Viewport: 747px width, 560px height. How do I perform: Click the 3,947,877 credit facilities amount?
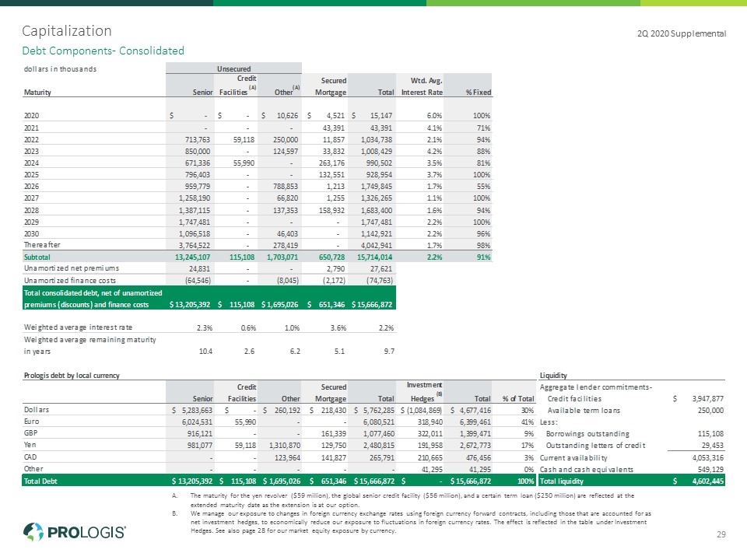tap(707, 398)
